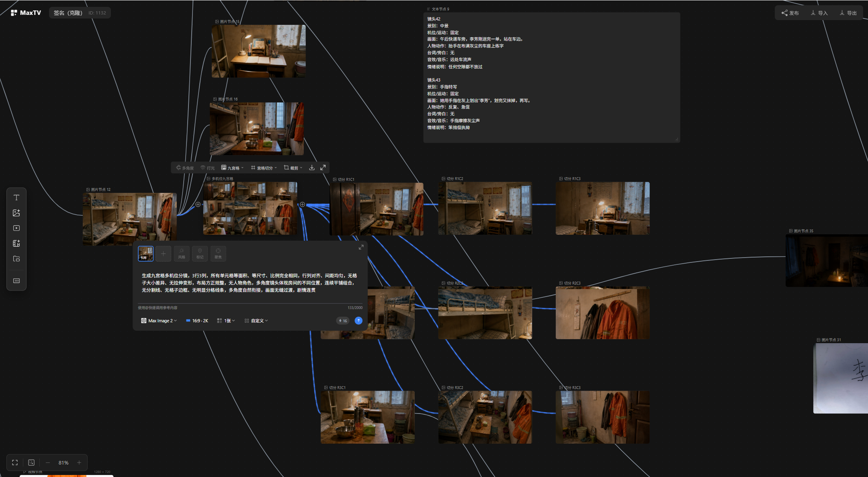Expand the 宫格切分 dropdown
Image resolution: width=868 pixels, height=477 pixels.
click(264, 168)
